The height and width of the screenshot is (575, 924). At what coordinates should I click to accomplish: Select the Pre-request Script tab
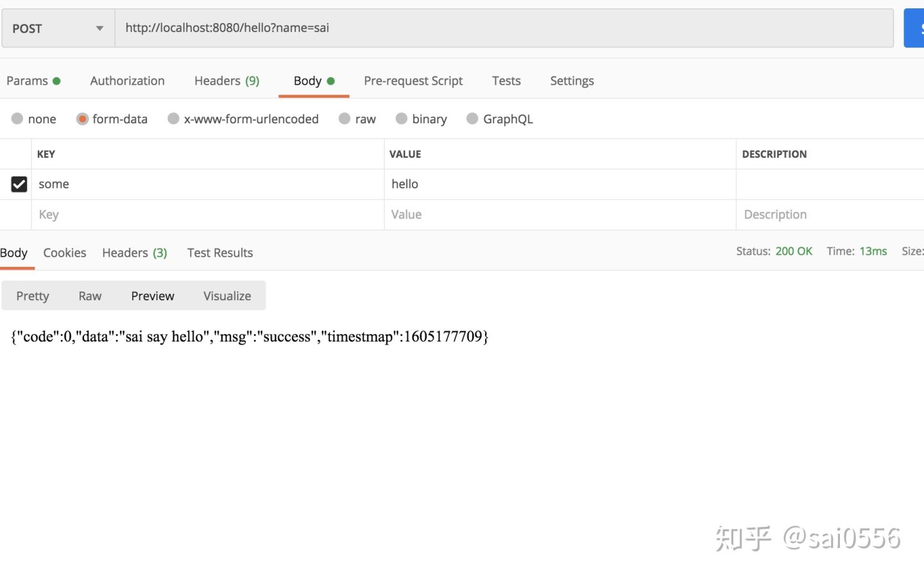(413, 81)
